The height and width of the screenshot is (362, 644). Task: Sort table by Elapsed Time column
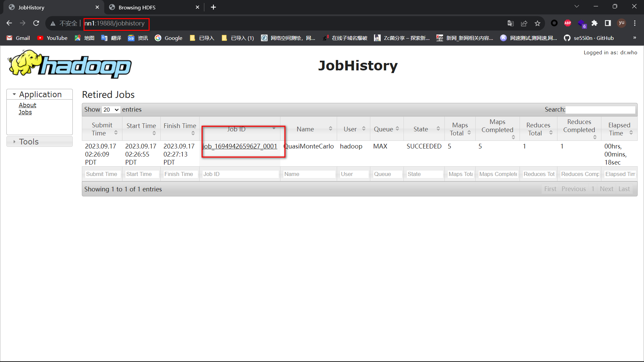pos(619,129)
